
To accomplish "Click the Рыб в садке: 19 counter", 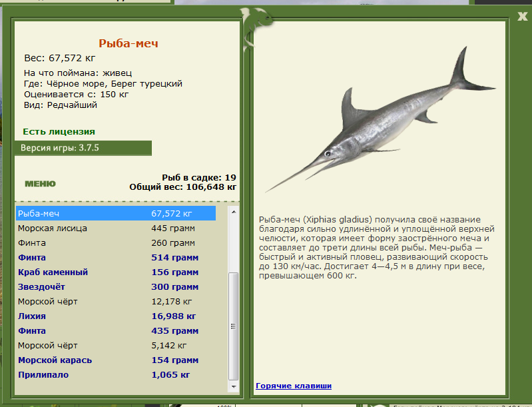I will pos(199,178).
